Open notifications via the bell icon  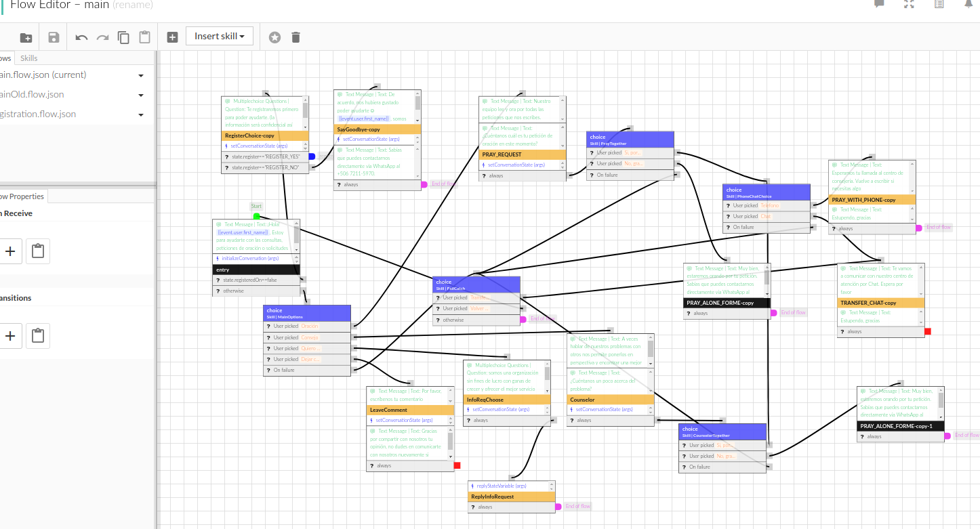pyautogui.click(x=968, y=3)
